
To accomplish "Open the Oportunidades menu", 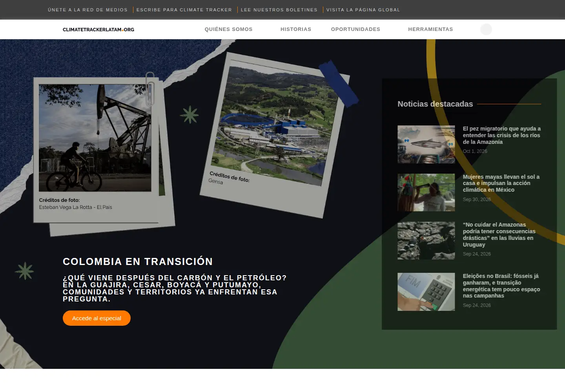I will point(355,29).
